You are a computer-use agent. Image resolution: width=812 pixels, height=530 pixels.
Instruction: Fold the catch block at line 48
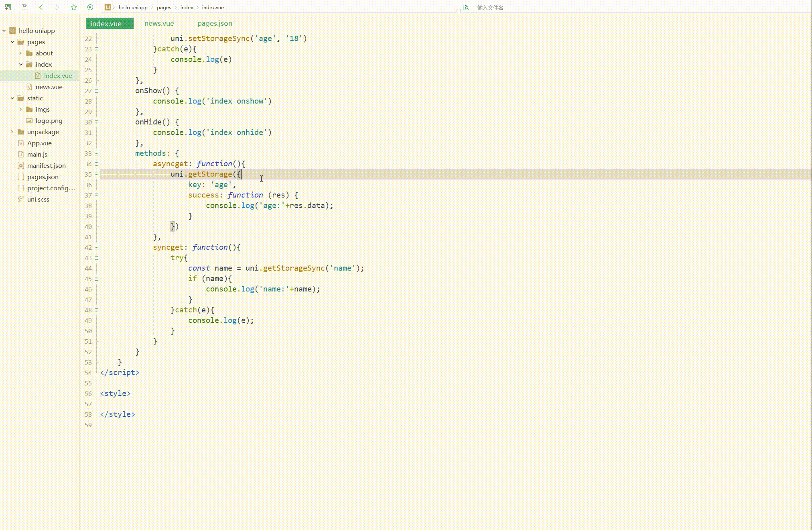click(96, 310)
